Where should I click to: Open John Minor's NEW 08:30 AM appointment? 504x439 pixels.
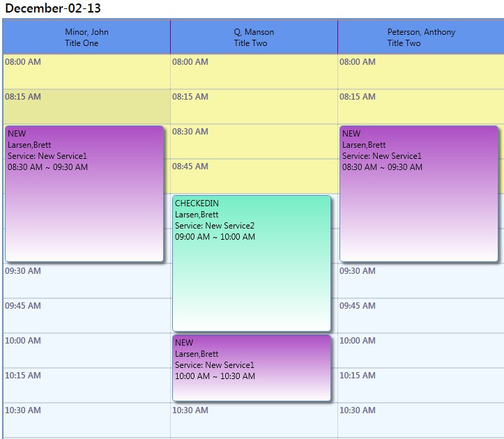pos(84,194)
